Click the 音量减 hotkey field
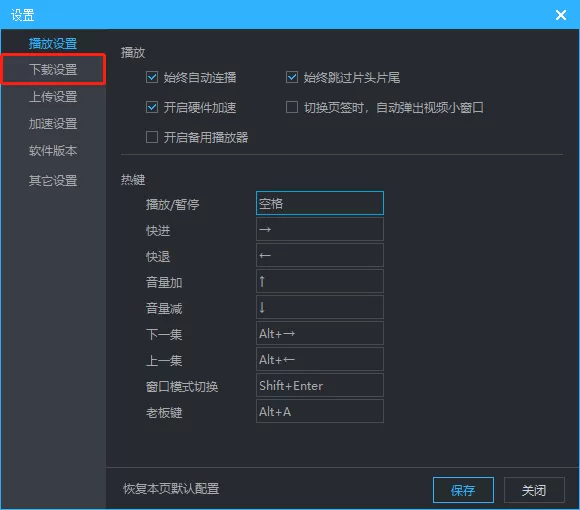This screenshot has height=510, width=580. pos(320,307)
